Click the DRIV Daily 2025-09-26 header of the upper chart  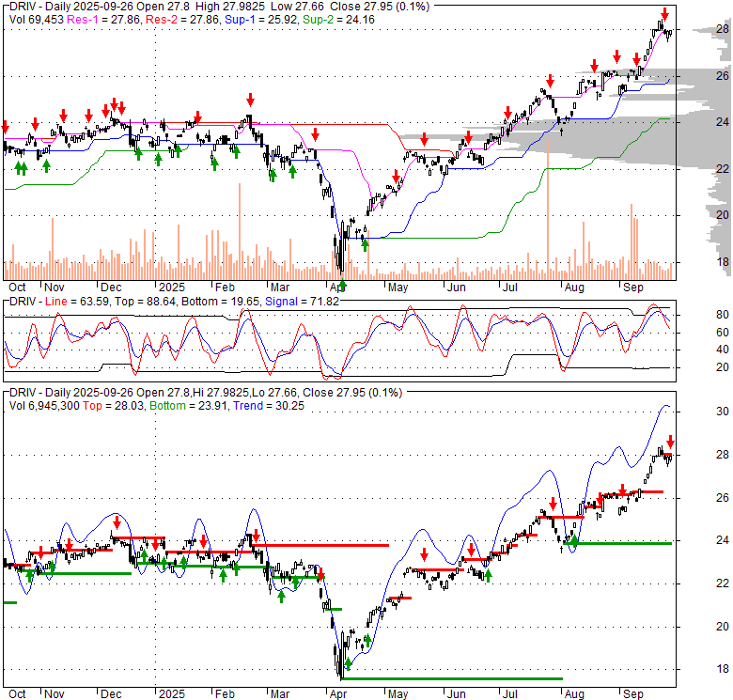tap(219, 7)
